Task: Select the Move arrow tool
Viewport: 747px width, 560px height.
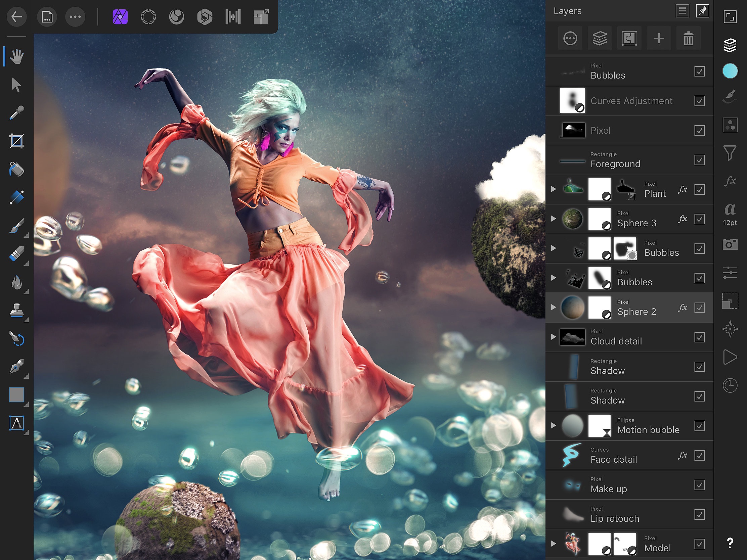Action: pyautogui.click(x=16, y=84)
